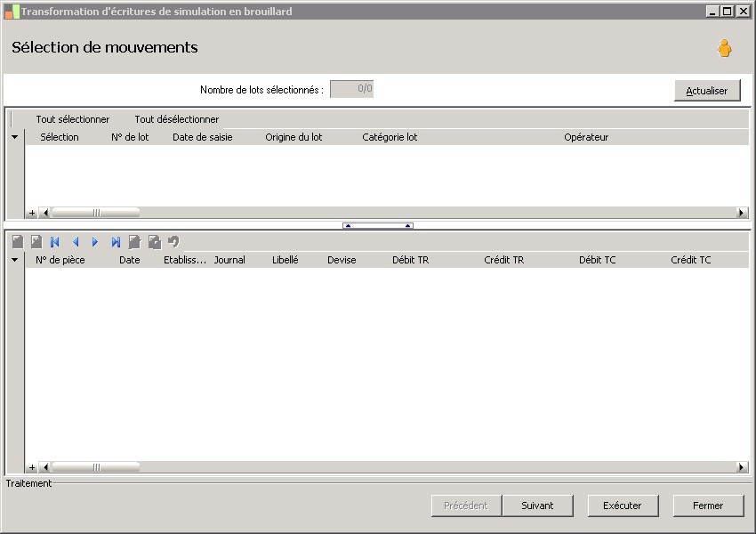Viewport: 756px width, 534px height.
Task: Maximize the Transformation d'écritures window
Action: 728,11
